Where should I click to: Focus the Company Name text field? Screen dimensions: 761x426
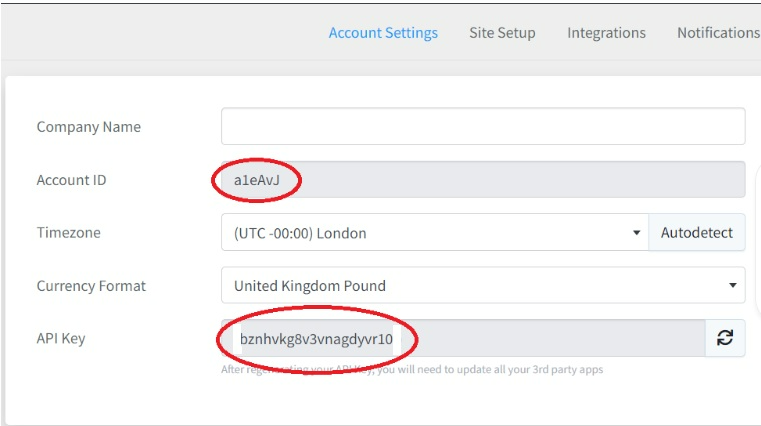click(x=483, y=127)
